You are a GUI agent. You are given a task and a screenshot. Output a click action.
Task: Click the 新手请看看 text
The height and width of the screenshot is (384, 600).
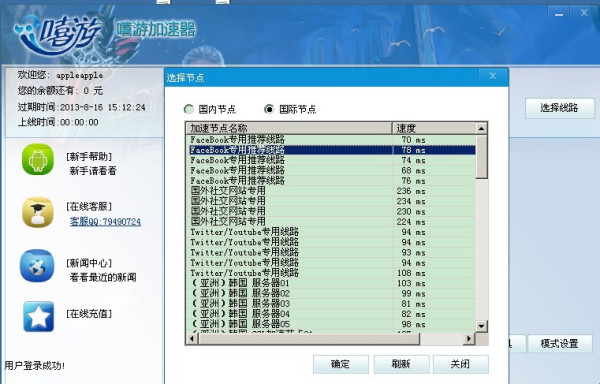point(93,171)
